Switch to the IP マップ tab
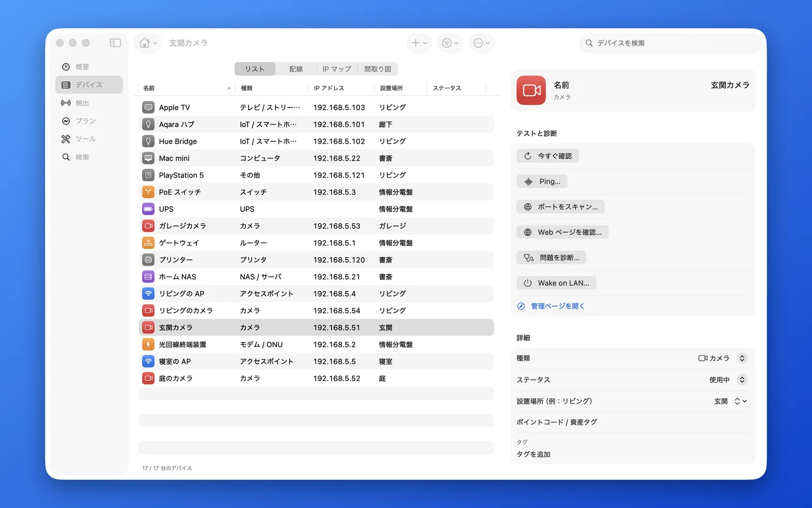Viewport: 812px width, 508px height. coord(337,69)
